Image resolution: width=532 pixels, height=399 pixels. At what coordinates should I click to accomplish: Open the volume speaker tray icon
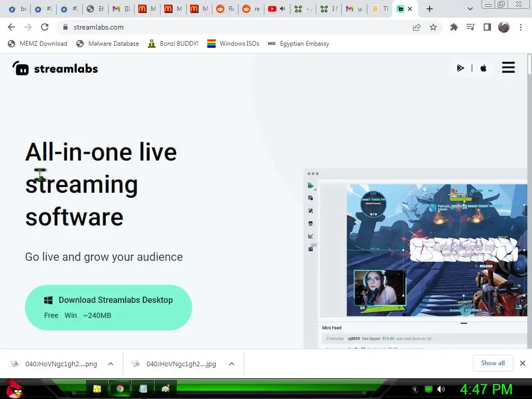click(441, 389)
